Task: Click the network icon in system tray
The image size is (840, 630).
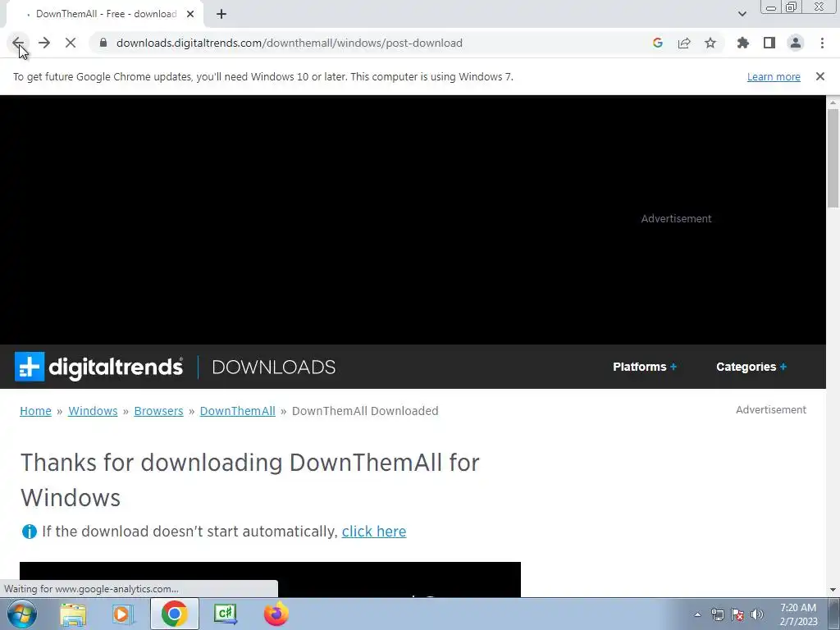Action: [x=717, y=614]
